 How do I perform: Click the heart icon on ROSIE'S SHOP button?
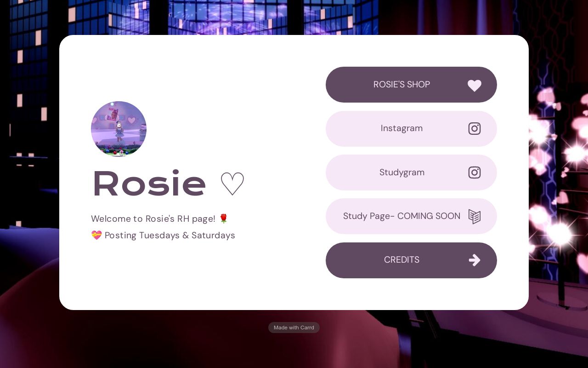(x=475, y=86)
